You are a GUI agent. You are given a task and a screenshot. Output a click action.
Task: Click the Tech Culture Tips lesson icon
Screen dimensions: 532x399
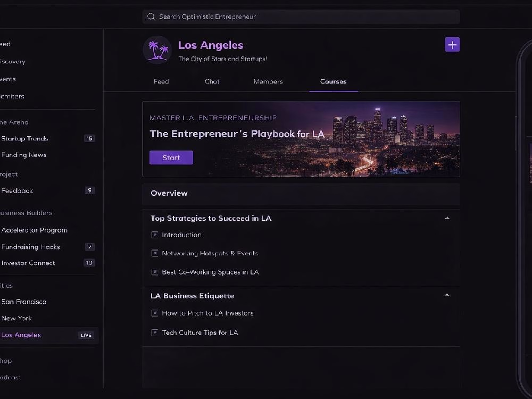[155, 332]
